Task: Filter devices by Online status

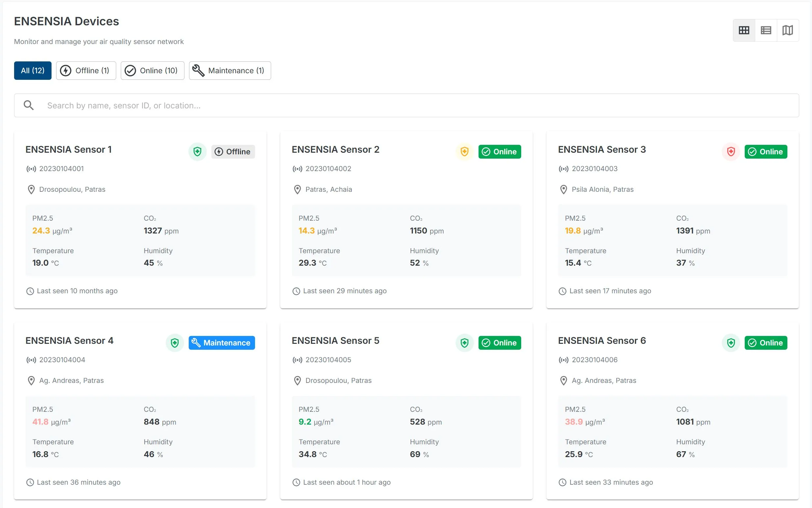Action: [x=152, y=71]
